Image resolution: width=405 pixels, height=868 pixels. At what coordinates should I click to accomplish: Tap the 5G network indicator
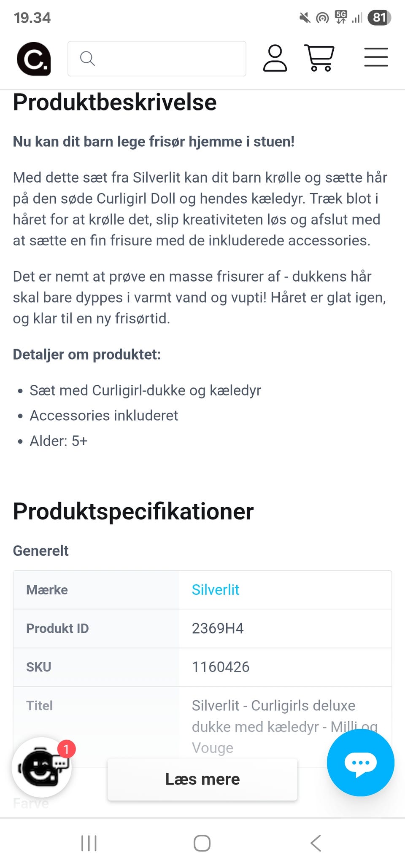point(341,18)
